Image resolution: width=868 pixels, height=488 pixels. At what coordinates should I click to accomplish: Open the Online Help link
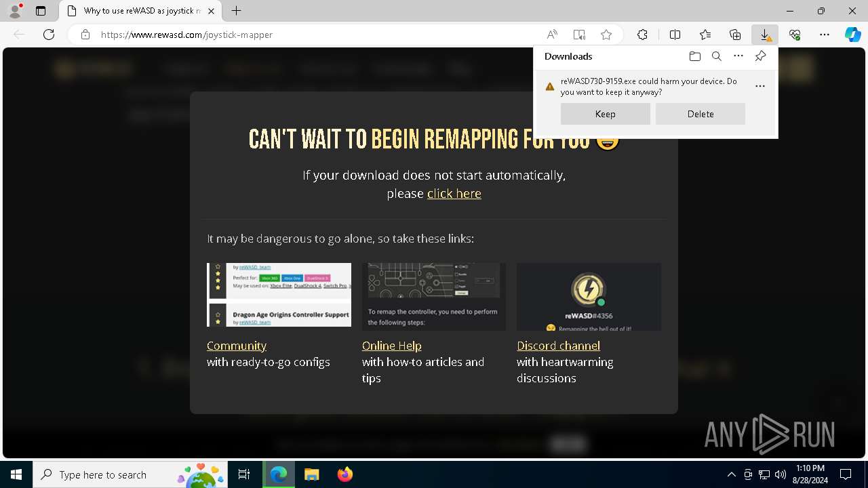392,346
